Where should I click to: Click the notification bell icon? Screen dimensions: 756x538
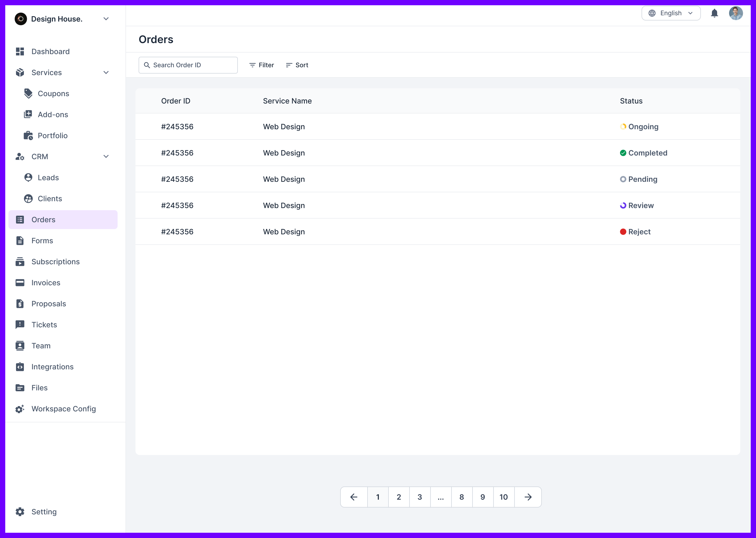click(x=714, y=13)
